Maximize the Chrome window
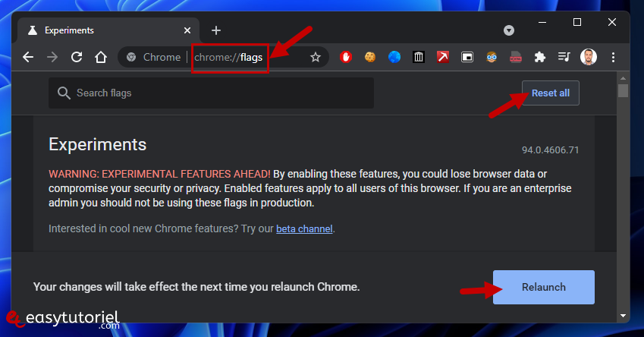Image resolution: width=644 pixels, height=337 pixels. [x=577, y=22]
